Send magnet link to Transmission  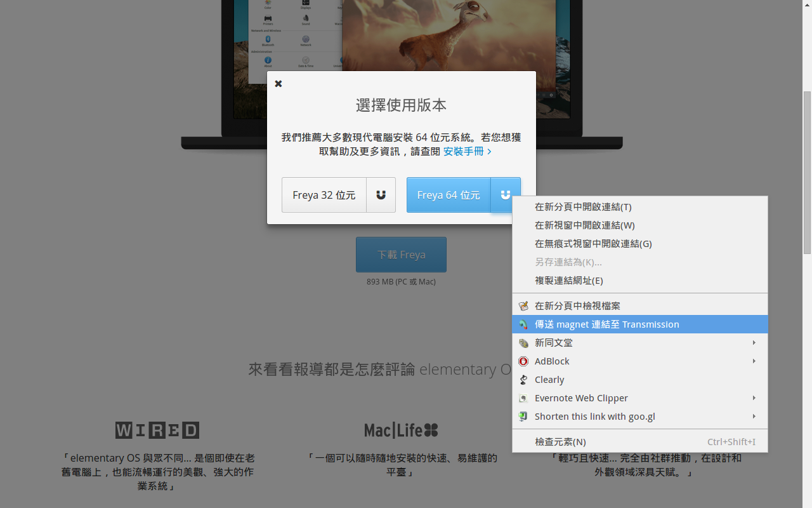click(640, 324)
